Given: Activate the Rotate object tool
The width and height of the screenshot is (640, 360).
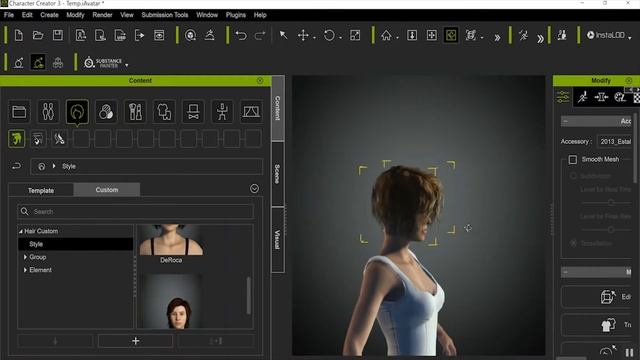Looking at the screenshot, I should [x=329, y=36].
